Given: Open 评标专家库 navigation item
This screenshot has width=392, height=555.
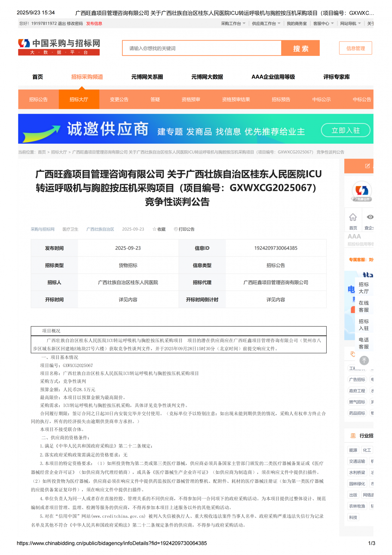Looking at the screenshot, I should [x=336, y=77].
